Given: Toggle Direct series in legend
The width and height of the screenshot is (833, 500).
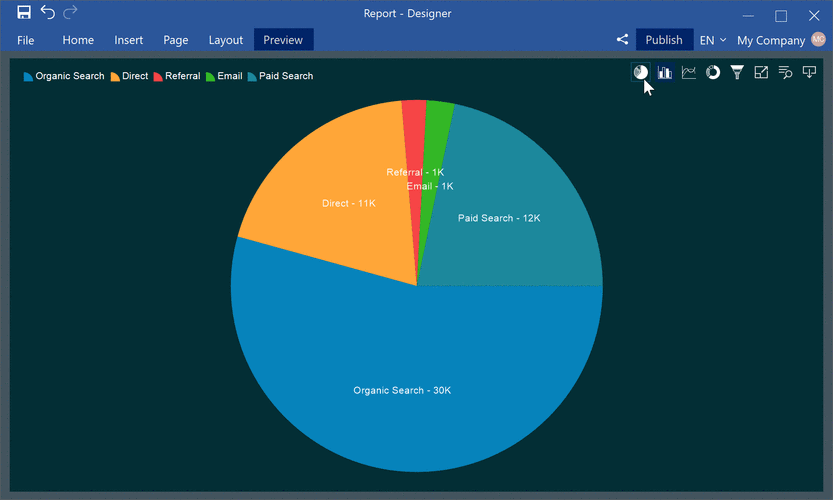Looking at the screenshot, I should click(129, 76).
